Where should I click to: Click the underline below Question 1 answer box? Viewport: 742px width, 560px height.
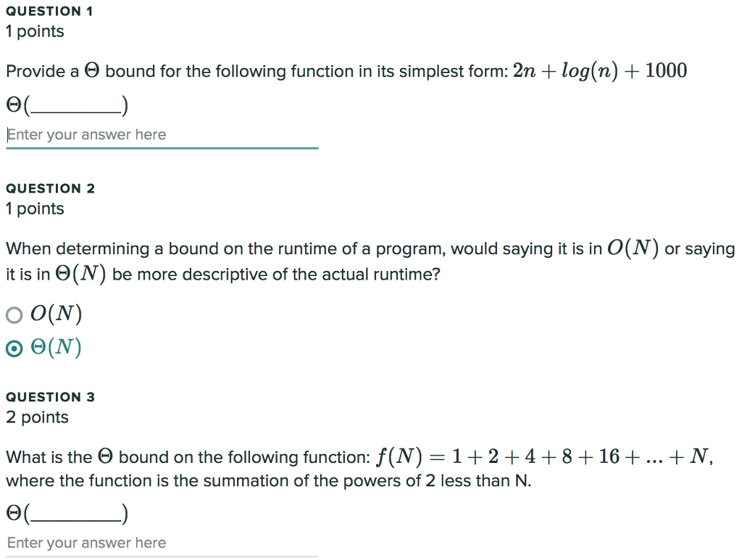[x=162, y=149]
